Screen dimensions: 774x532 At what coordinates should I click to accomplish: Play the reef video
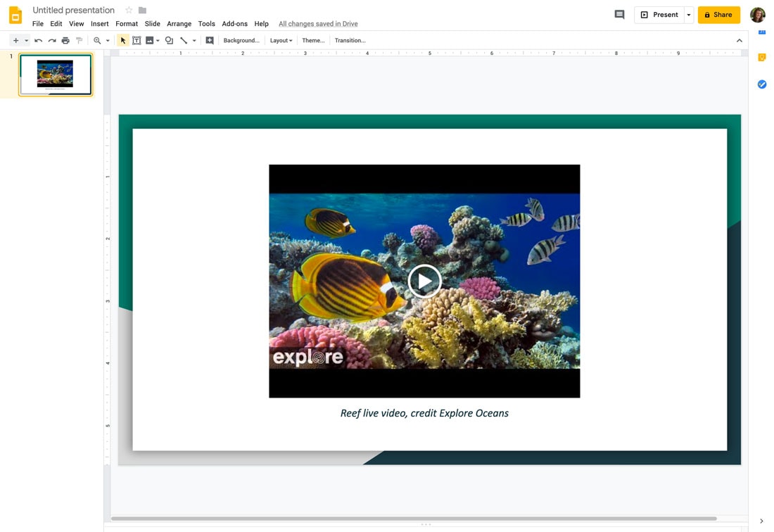pos(424,281)
